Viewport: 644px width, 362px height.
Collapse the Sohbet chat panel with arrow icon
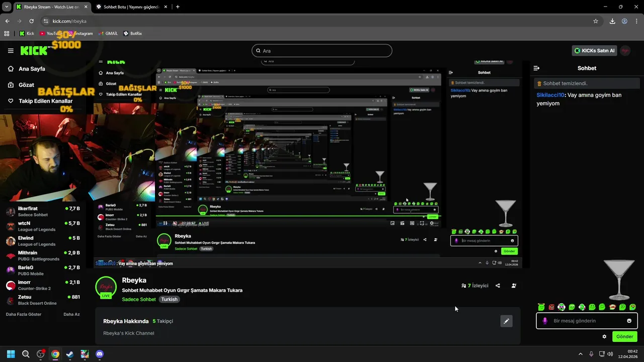point(536,68)
